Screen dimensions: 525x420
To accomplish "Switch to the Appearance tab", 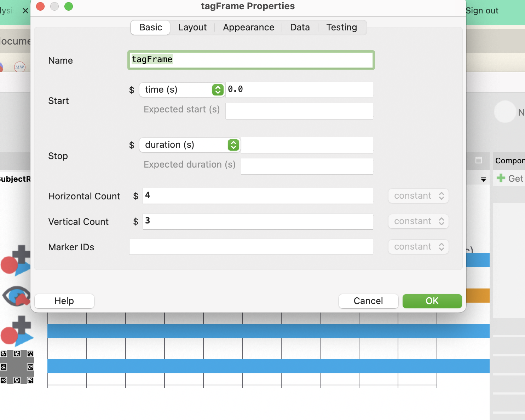I will click(248, 28).
